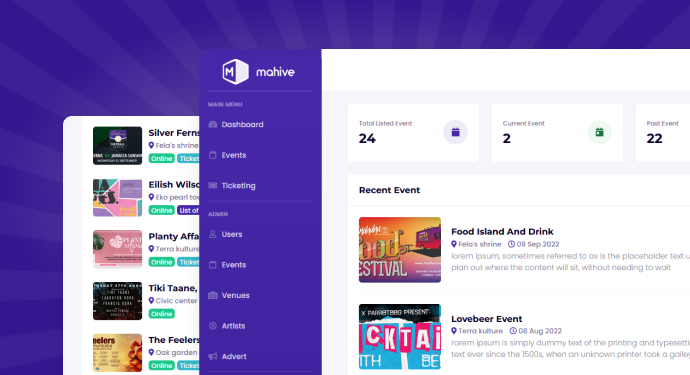
Task: Click Online tag on Tiki Taane event
Action: pyautogui.click(x=161, y=314)
